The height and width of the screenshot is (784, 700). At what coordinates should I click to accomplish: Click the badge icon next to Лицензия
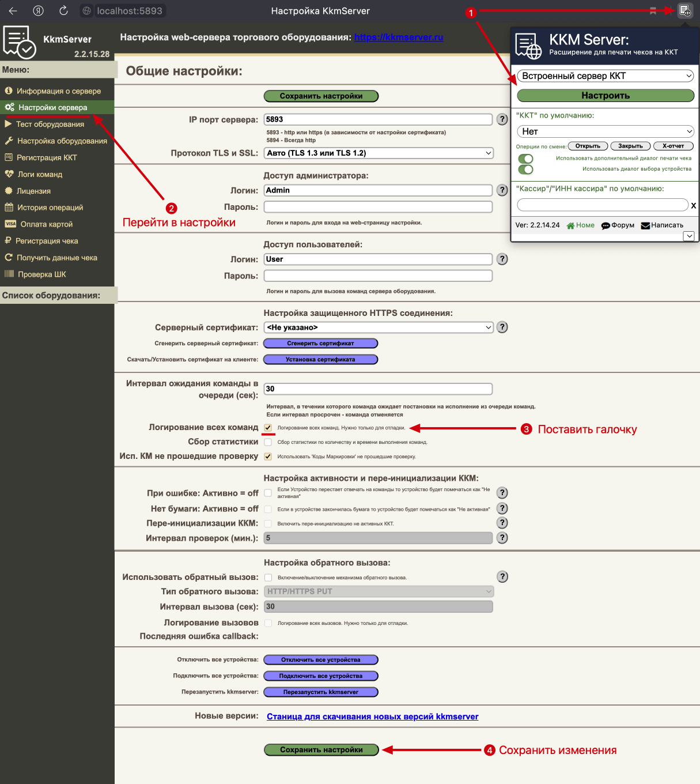tap(9, 191)
